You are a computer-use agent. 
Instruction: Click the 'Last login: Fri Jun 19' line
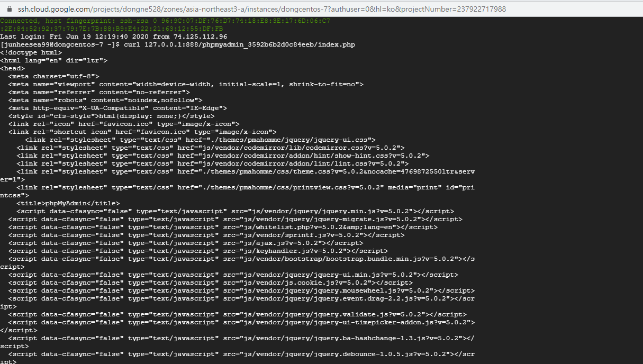(114, 37)
